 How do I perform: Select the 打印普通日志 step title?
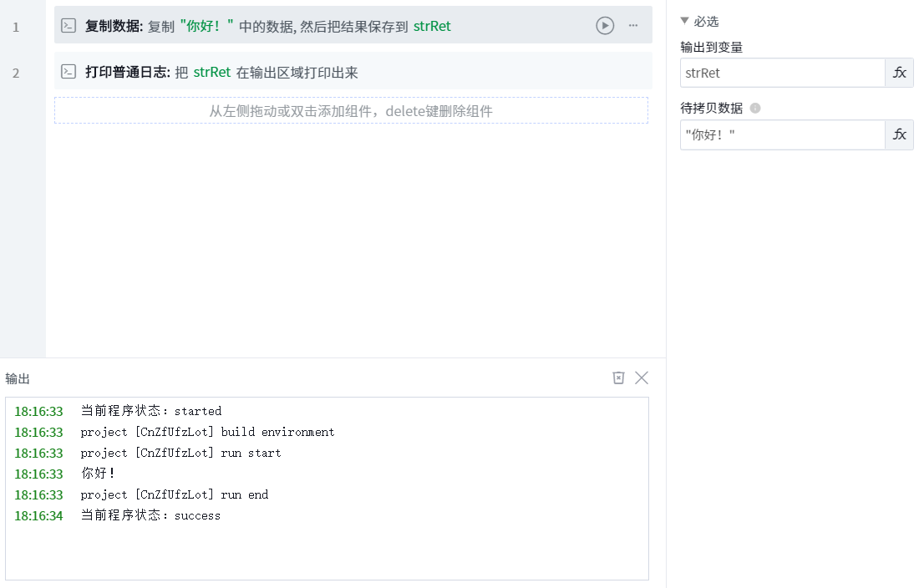click(128, 73)
